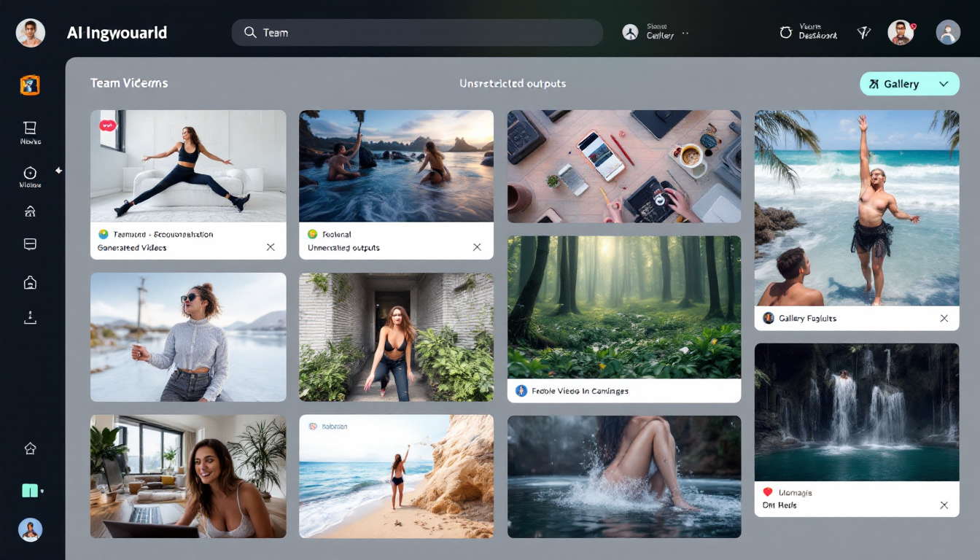The image size is (980, 560).
Task: Click the Team search input field
Action: [x=417, y=32]
